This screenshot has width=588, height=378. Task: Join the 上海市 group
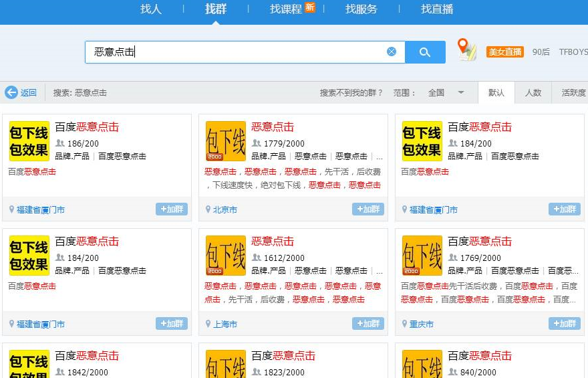coord(368,324)
